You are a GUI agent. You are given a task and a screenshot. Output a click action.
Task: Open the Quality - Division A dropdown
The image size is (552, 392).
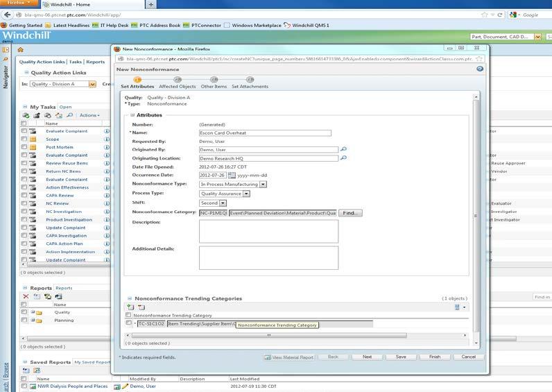[92, 84]
